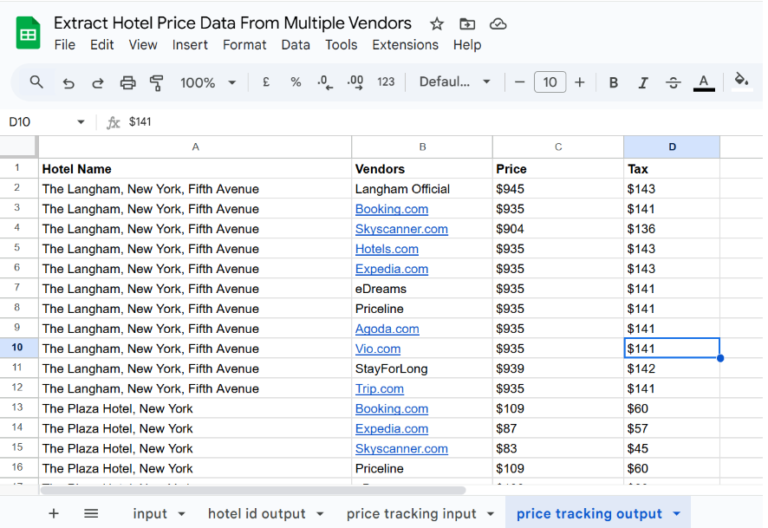
Task: Click the move to folder icon
Action: pyautogui.click(x=467, y=24)
